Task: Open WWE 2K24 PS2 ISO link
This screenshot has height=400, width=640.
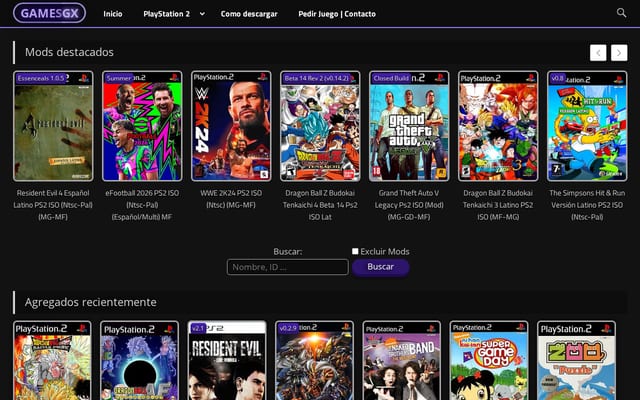Action: coord(231,199)
